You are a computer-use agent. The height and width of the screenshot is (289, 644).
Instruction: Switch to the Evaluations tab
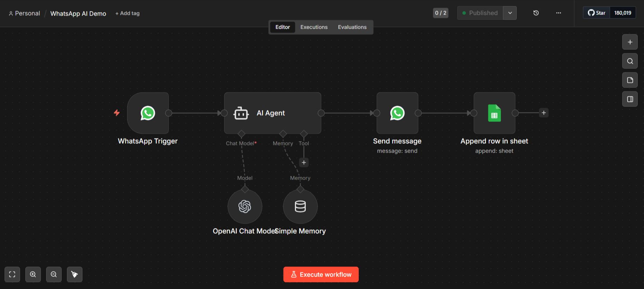point(352,27)
